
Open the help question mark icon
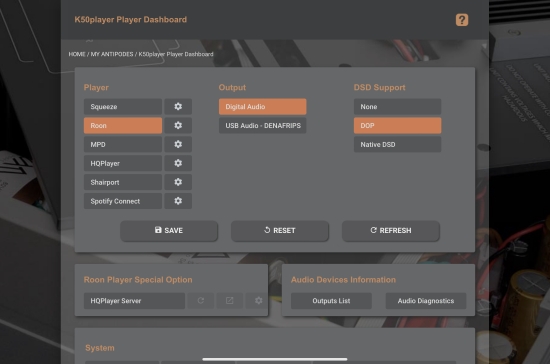click(x=462, y=20)
